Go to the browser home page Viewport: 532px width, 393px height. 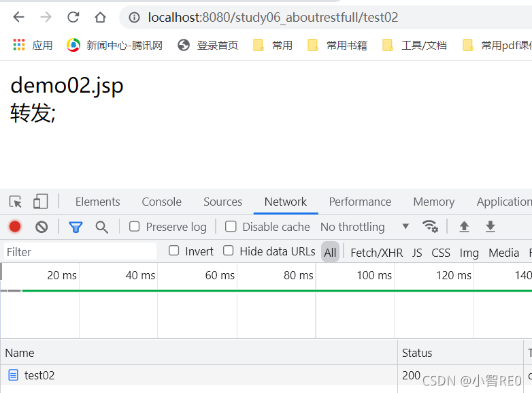[100, 16]
